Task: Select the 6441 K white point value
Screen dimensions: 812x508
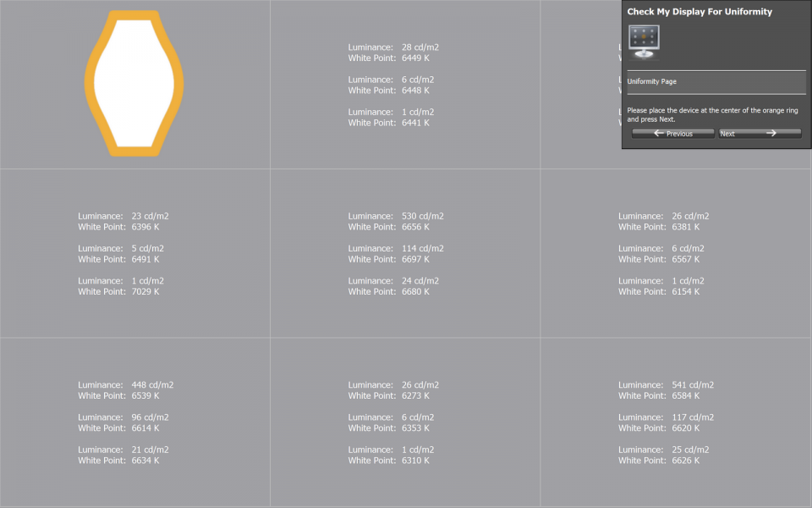Action: 415,123
